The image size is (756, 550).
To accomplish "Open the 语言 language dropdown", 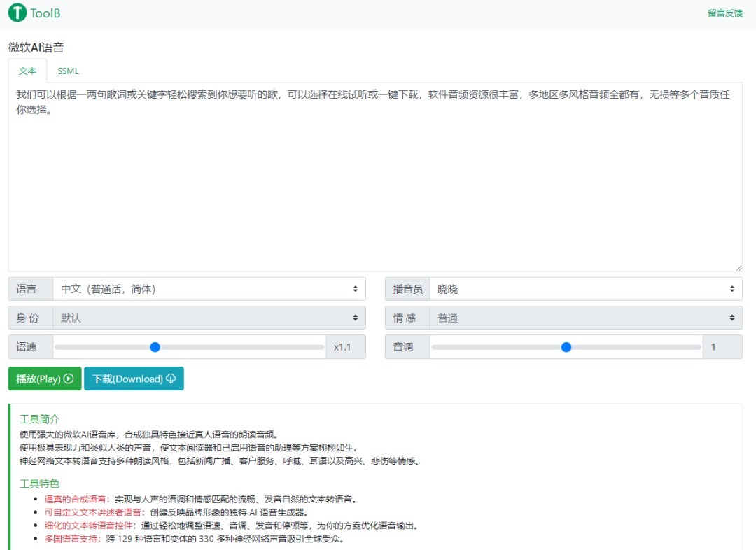I will coord(209,289).
